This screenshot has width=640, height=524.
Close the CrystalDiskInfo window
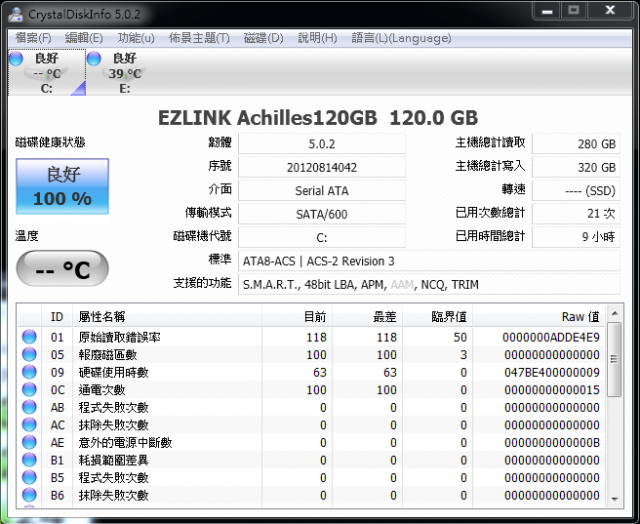[610, 10]
